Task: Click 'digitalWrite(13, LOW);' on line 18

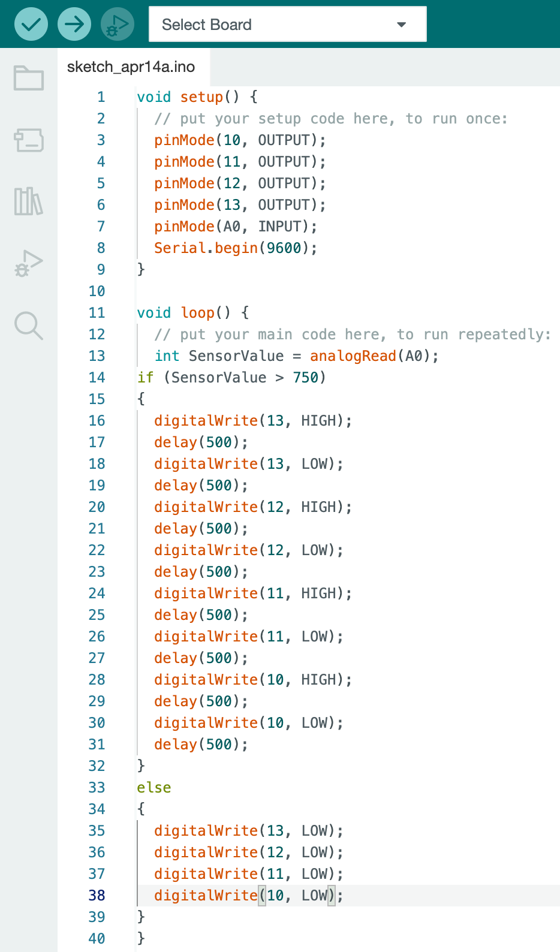Action: [249, 464]
